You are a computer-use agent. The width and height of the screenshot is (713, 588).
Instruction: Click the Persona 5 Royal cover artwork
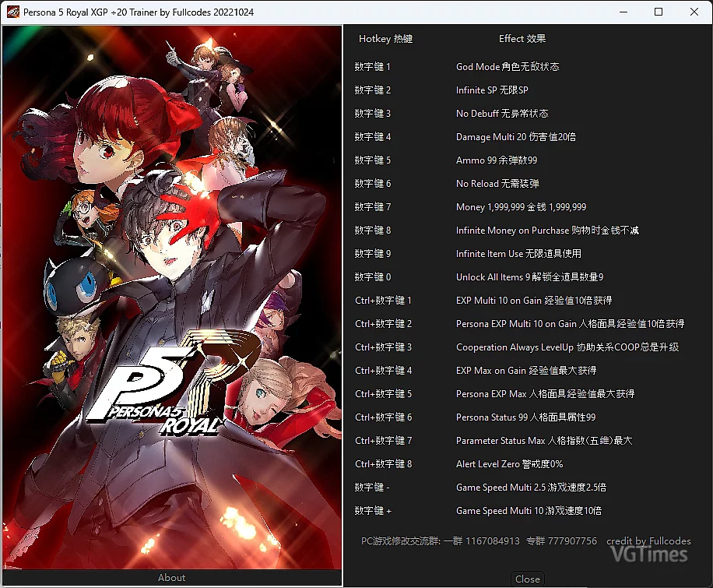pyautogui.click(x=172, y=297)
